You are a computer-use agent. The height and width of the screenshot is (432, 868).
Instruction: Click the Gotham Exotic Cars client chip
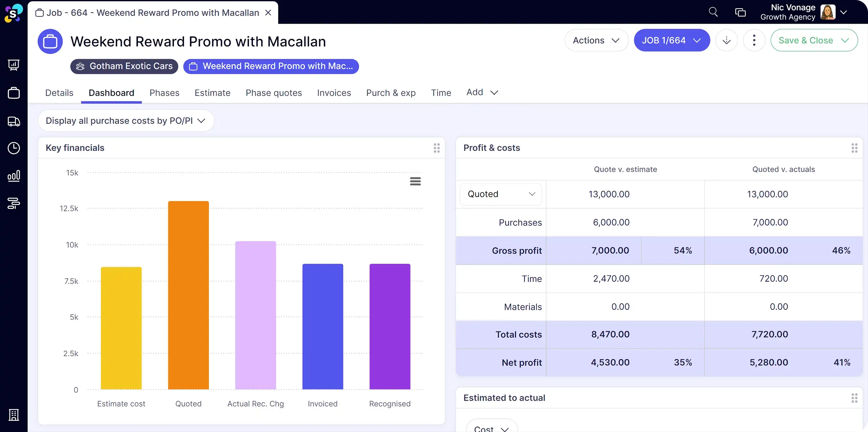tap(124, 66)
